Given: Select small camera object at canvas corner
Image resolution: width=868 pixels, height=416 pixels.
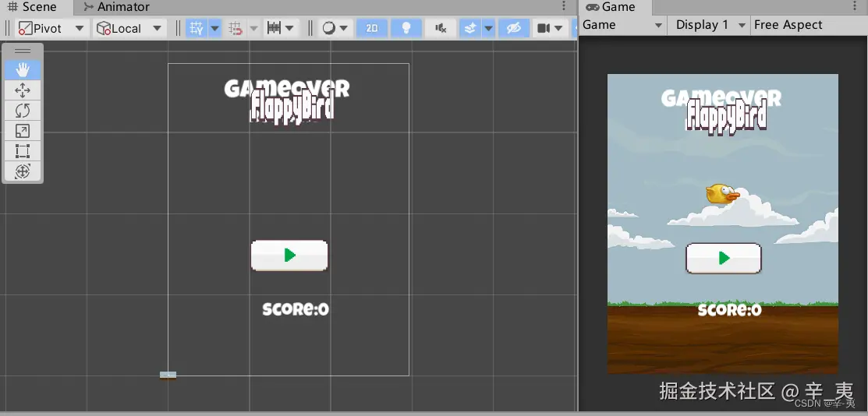Looking at the screenshot, I should (x=168, y=375).
